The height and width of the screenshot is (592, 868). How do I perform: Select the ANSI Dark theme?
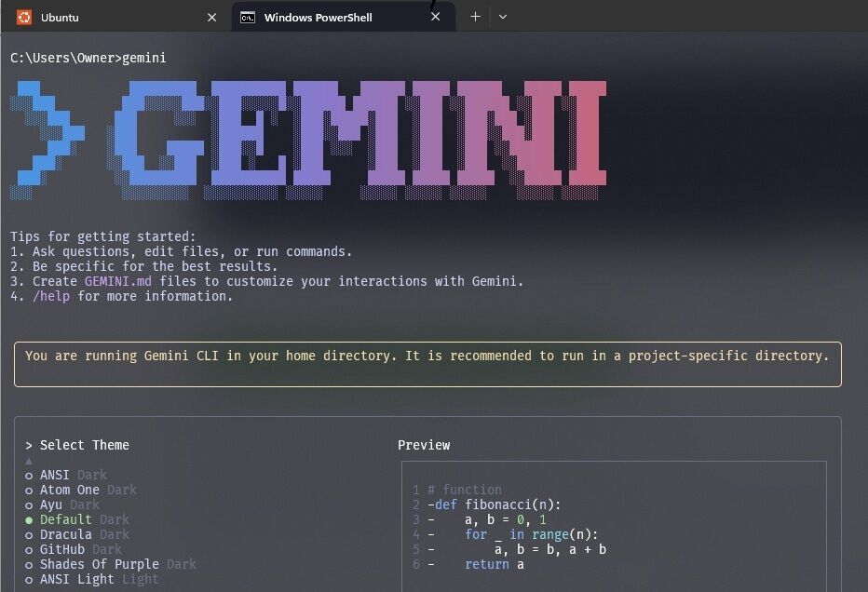73,475
